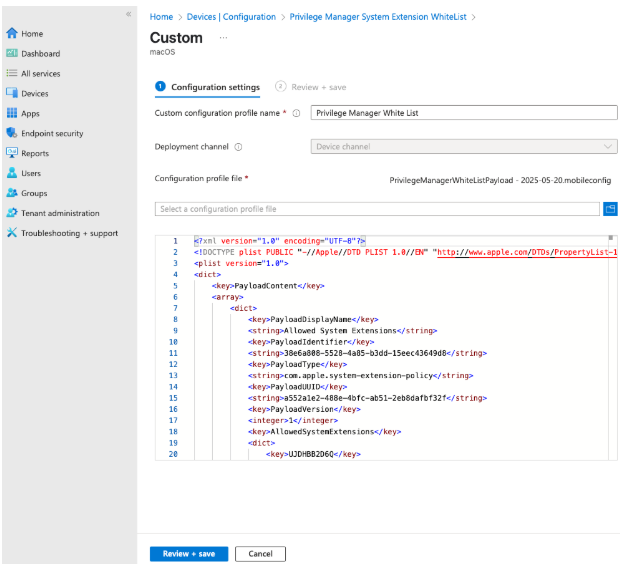The width and height of the screenshot is (620, 566).
Task: Switch to the Review + save step
Action: point(311,87)
